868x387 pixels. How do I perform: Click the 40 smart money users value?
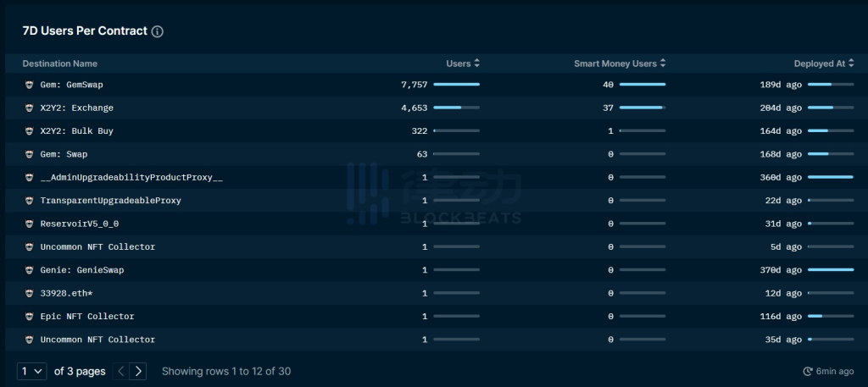[x=609, y=85]
